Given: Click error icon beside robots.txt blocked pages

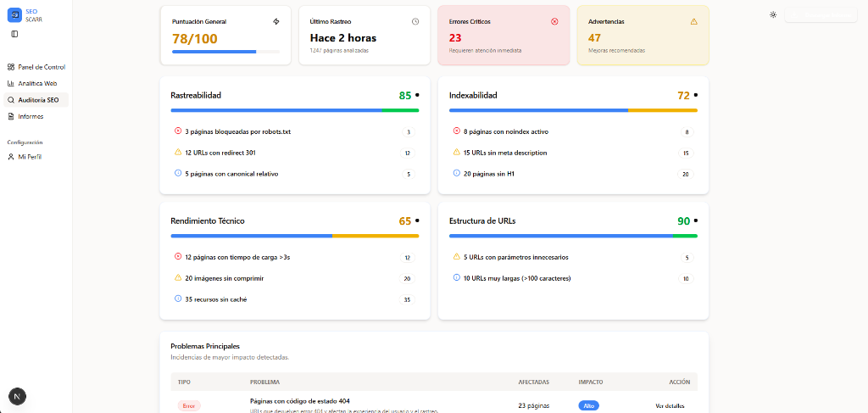Looking at the screenshot, I should [178, 131].
